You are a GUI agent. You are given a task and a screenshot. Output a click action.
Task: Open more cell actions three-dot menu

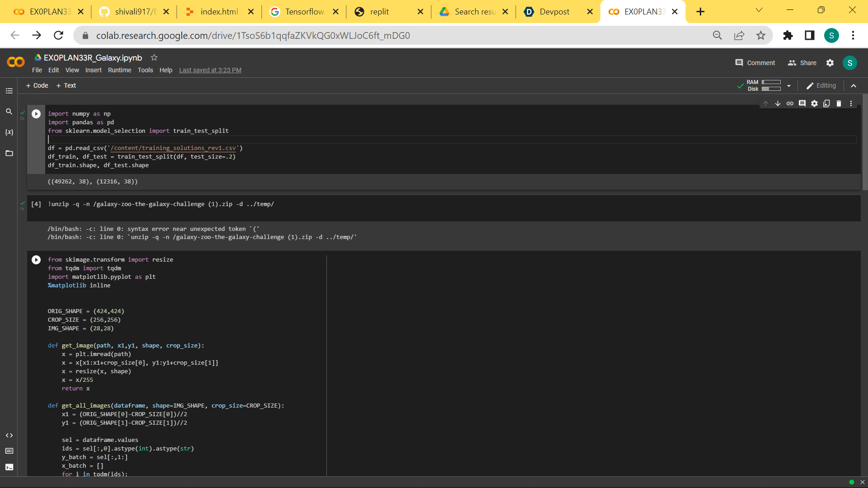click(851, 103)
